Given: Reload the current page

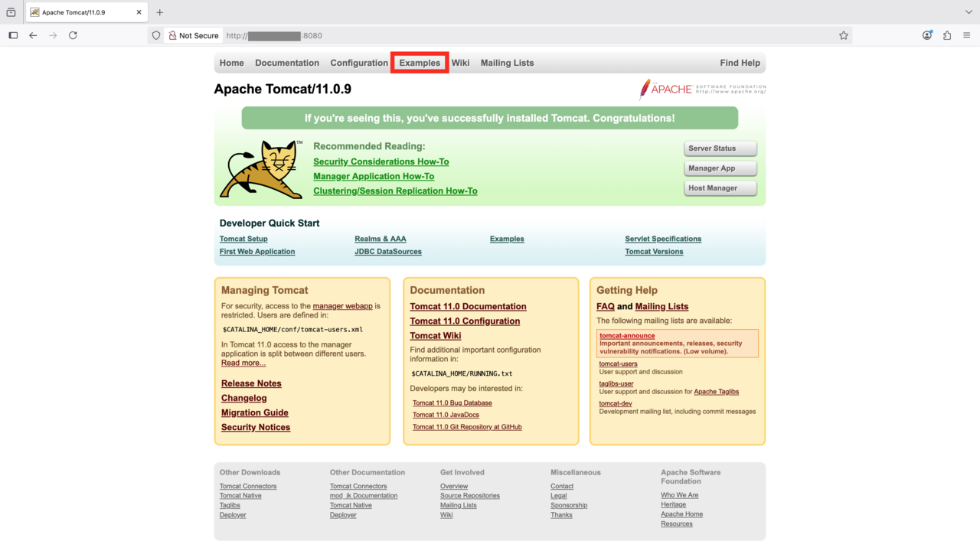Looking at the screenshot, I should pyautogui.click(x=73, y=35).
